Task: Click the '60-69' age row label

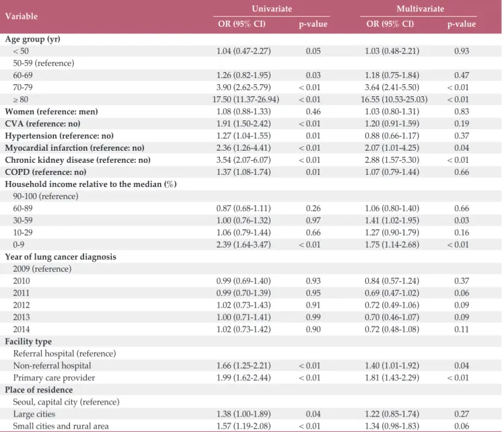Action: pos(23,75)
